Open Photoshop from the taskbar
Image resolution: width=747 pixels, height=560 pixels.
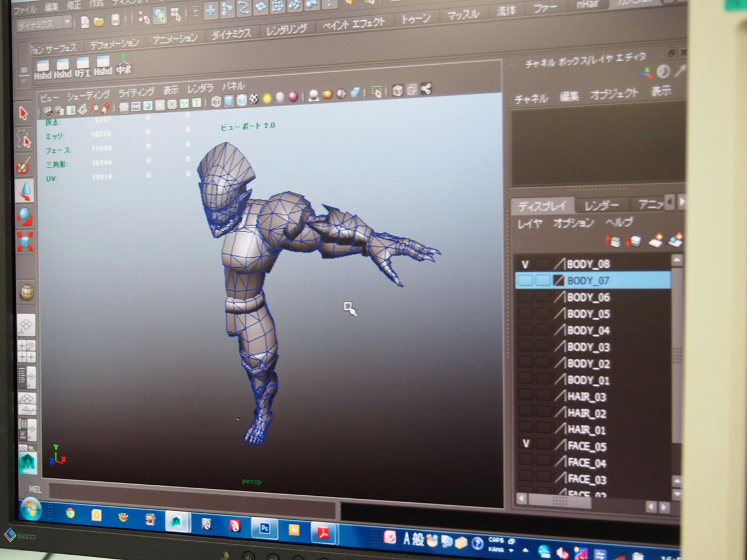coord(264,528)
